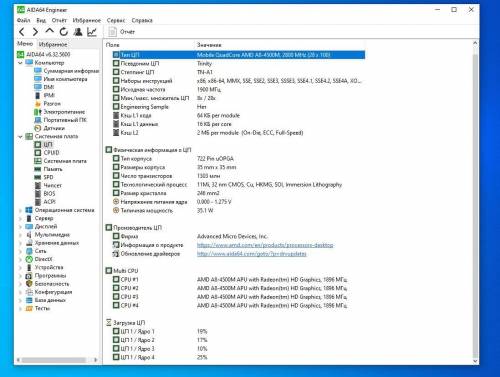Click the Отчет report toolbar button
Viewport: 500px width, 377px height.
[x=122, y=32]
